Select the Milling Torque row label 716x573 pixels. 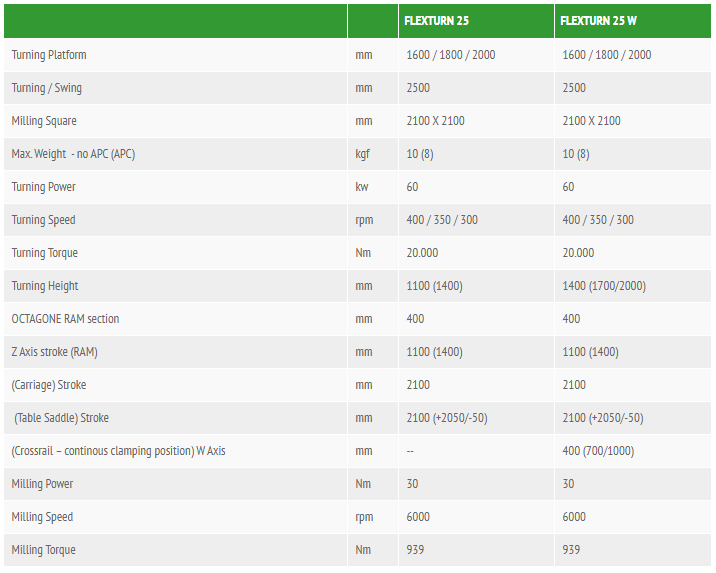(43, 550)
